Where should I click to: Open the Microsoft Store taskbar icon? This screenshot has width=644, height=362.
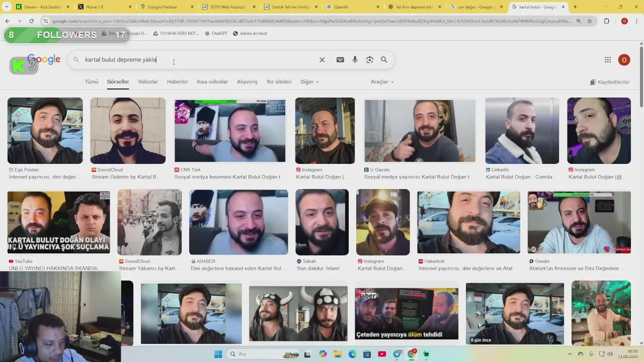point(367,354)
